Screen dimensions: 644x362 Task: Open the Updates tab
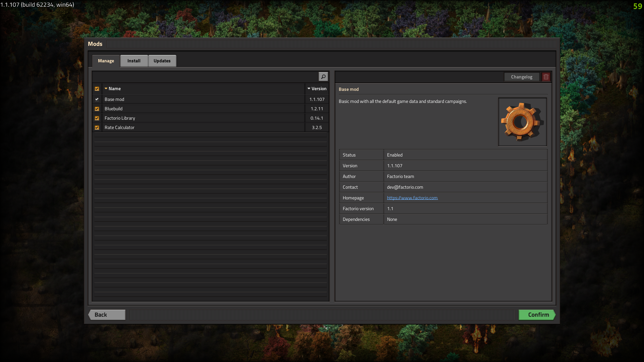click(162, 61)
